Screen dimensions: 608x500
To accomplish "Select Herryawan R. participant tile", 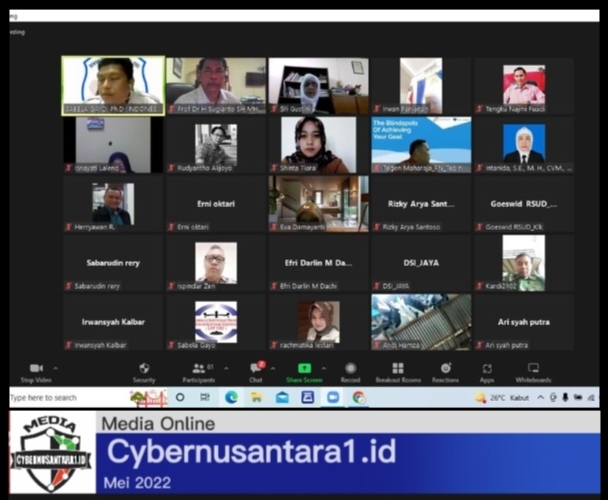I will click(113, 204).
